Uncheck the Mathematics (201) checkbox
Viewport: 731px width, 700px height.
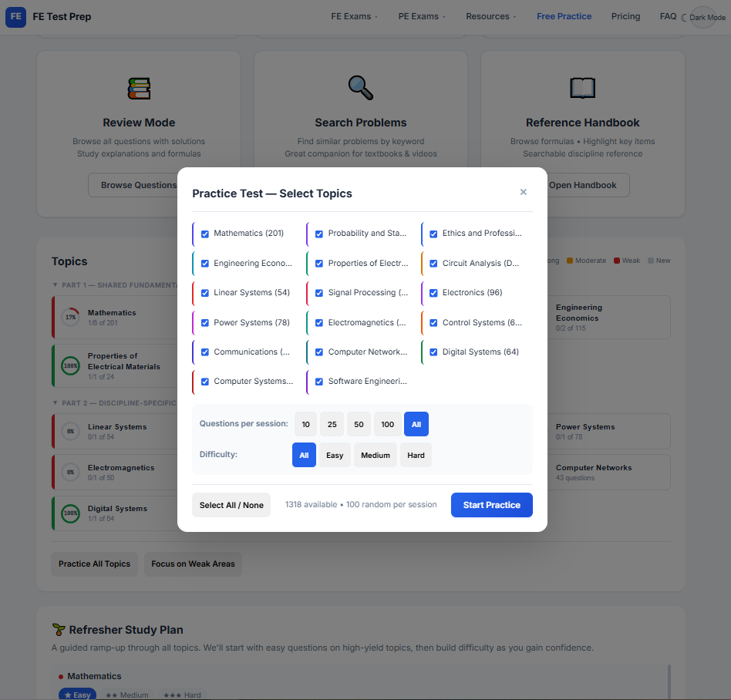pos(204,234)
